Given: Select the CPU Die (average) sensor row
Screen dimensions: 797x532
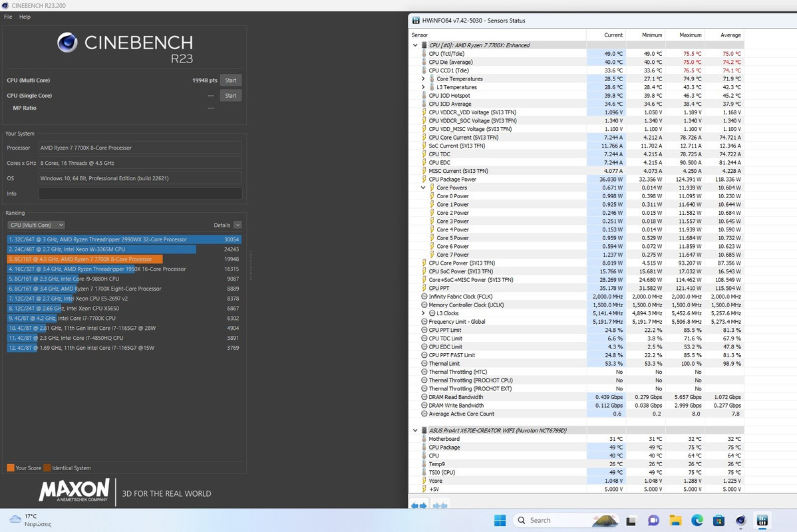Looking at the screenshot, I should [577, 62].
